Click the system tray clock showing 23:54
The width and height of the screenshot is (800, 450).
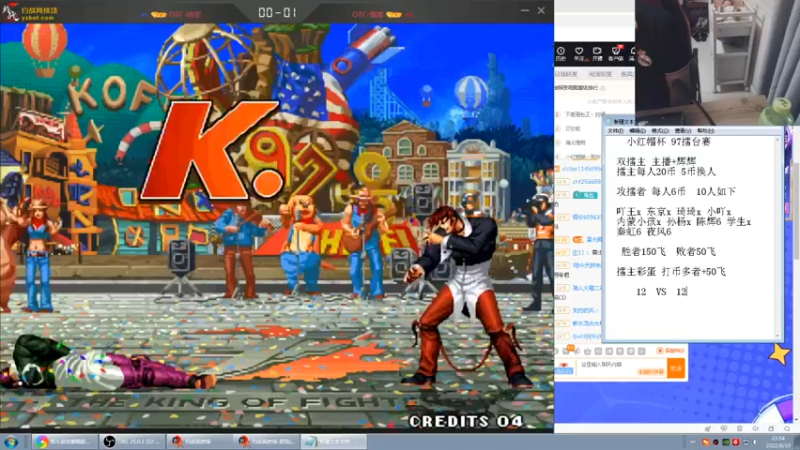pos(778,442)
